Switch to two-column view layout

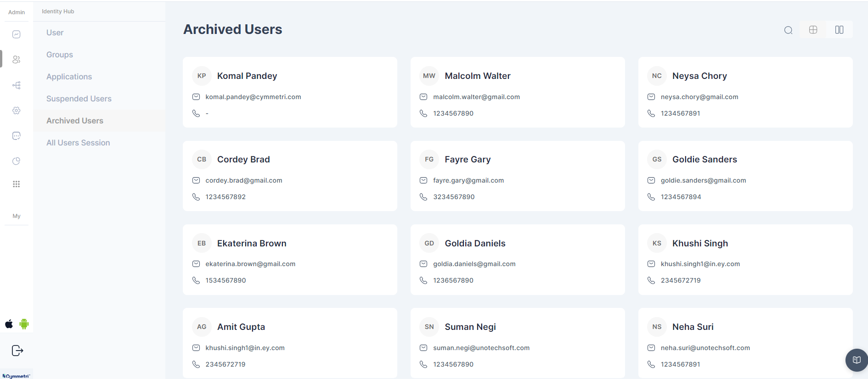coord(839,30)
